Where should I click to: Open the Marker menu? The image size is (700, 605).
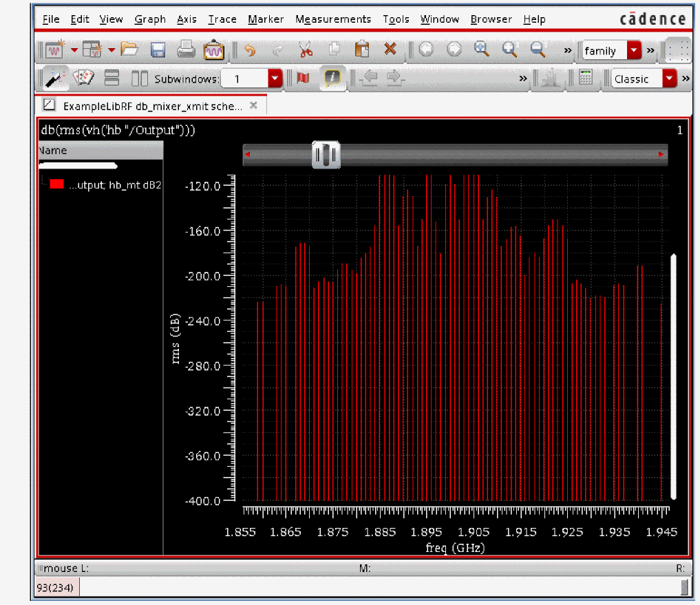click(265, 19)
